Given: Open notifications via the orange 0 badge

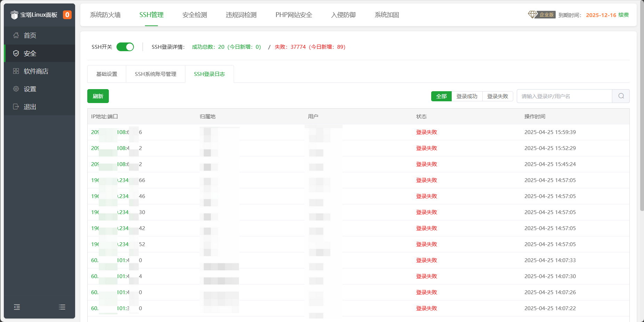Looking at the screenshot, I should 67,15.
